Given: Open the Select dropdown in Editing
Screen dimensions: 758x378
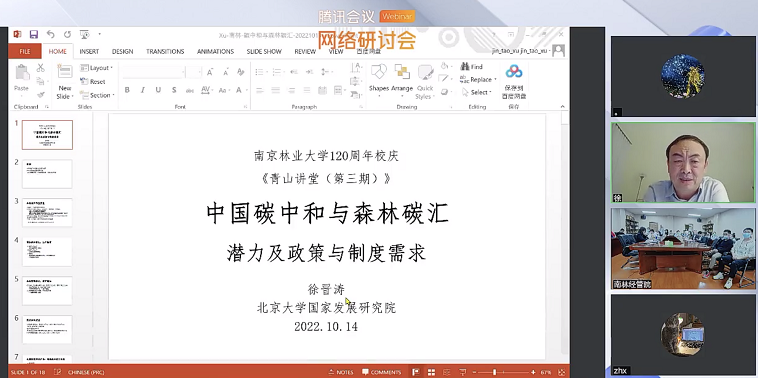Looking at the screenshot, I should click(x=477, y=92).
